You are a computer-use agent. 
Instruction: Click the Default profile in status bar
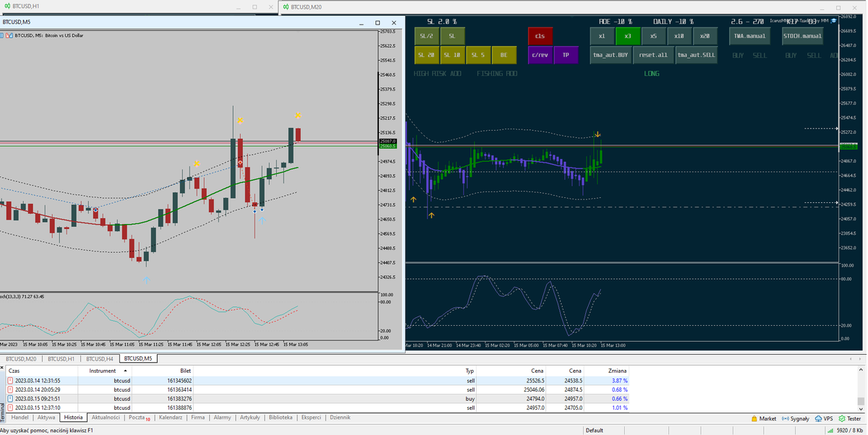[x=595, y=431]
